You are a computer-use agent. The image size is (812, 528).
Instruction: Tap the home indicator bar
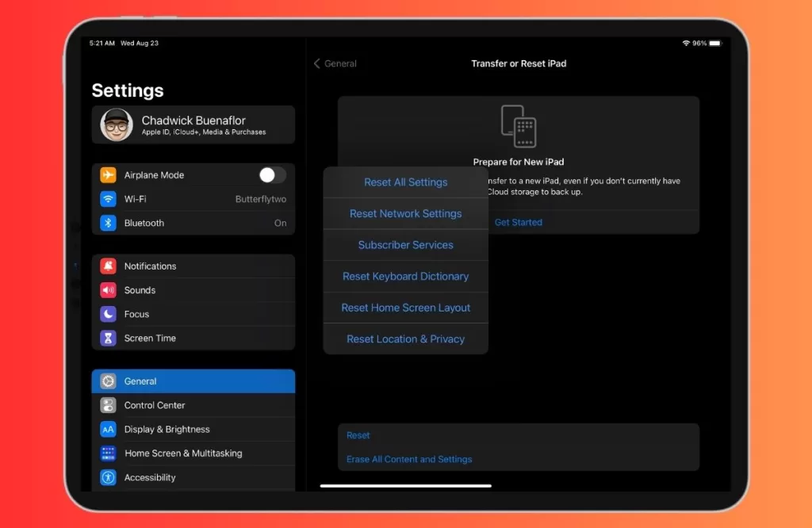tap(405, 486)
